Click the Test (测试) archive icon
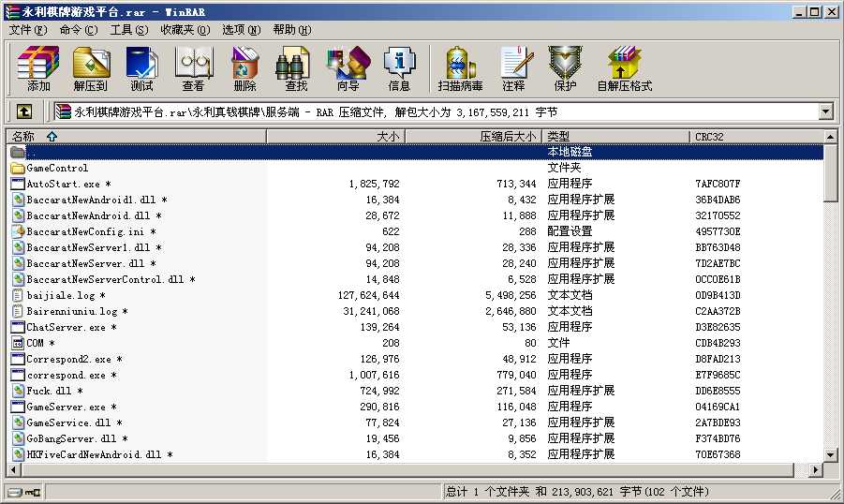 coord(141,69)
